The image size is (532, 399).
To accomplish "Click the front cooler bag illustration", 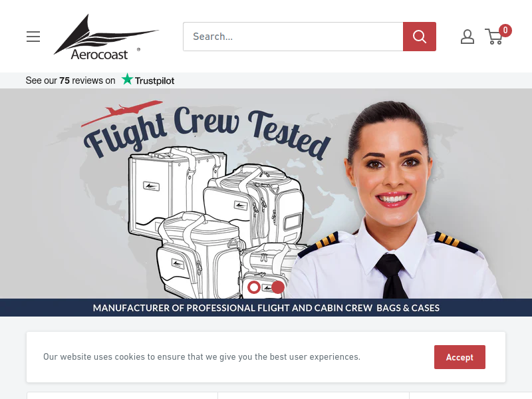I will point(198,255).
